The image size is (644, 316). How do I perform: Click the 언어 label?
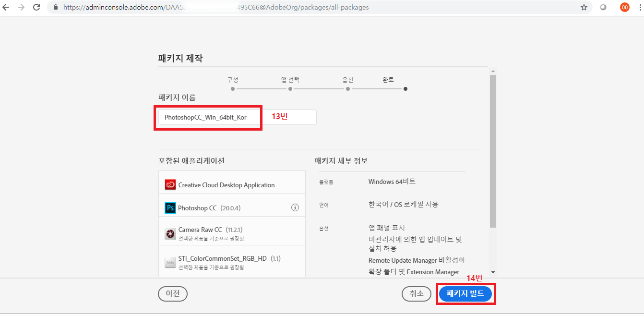pyautogui.click(x=323, y=205)
